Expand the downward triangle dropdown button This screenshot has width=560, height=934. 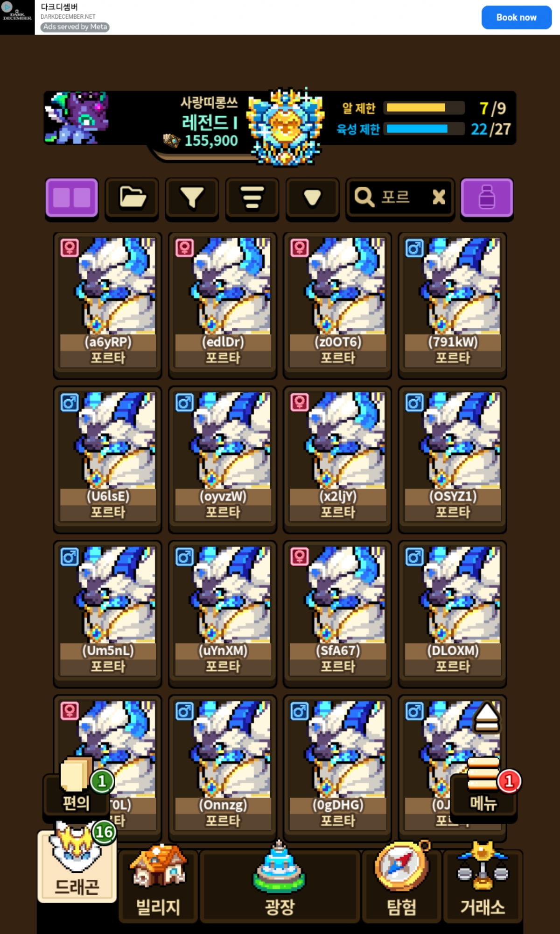[x=312, y=198]
